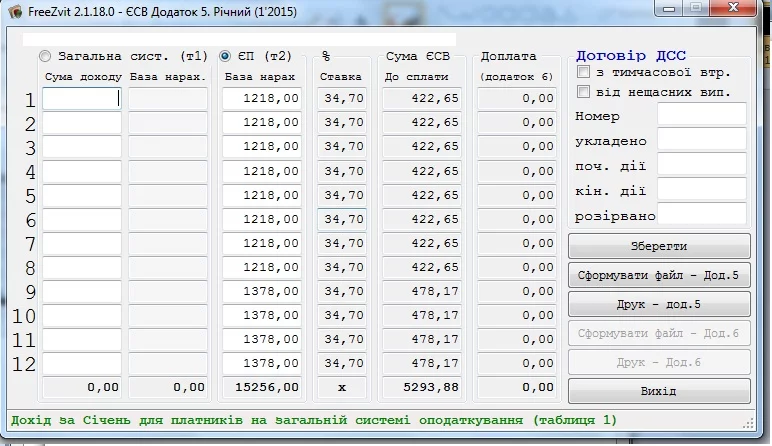Click Ставка 34,70 field in row 1
This screenshot has height=446, width=772.
point(342,98)
